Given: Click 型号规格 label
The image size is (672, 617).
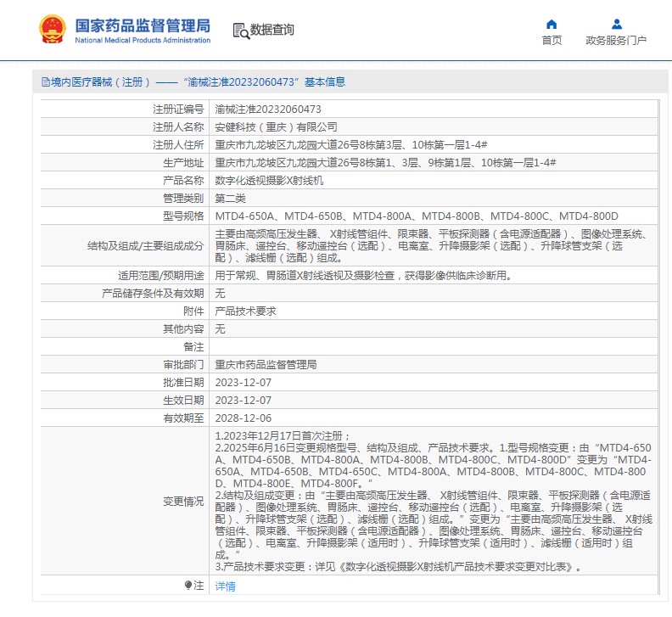Looking at the screenshot, I should point(183,216).
